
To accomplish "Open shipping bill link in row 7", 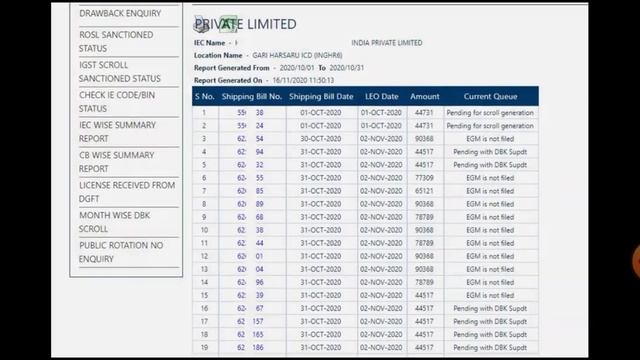I will pyautogui.click(x=250, y=191).
